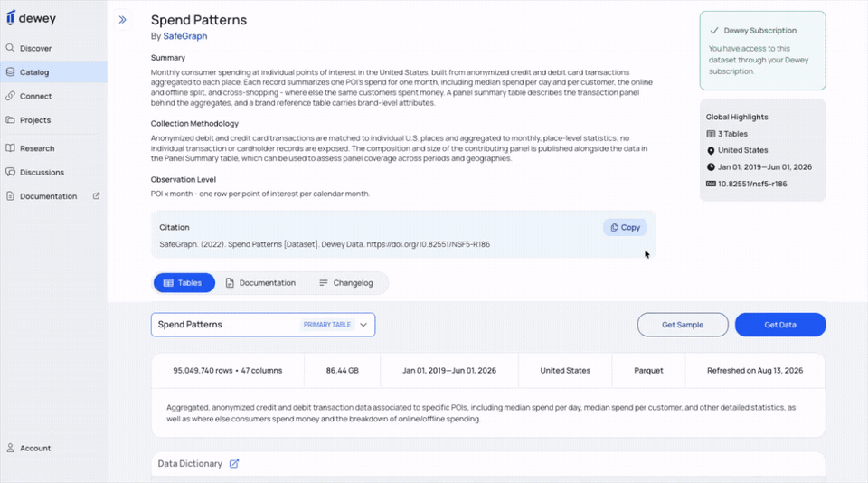Click the 'Spend Patterns' page title
Viewport: 868px width, 483px height.
(199, 20)
